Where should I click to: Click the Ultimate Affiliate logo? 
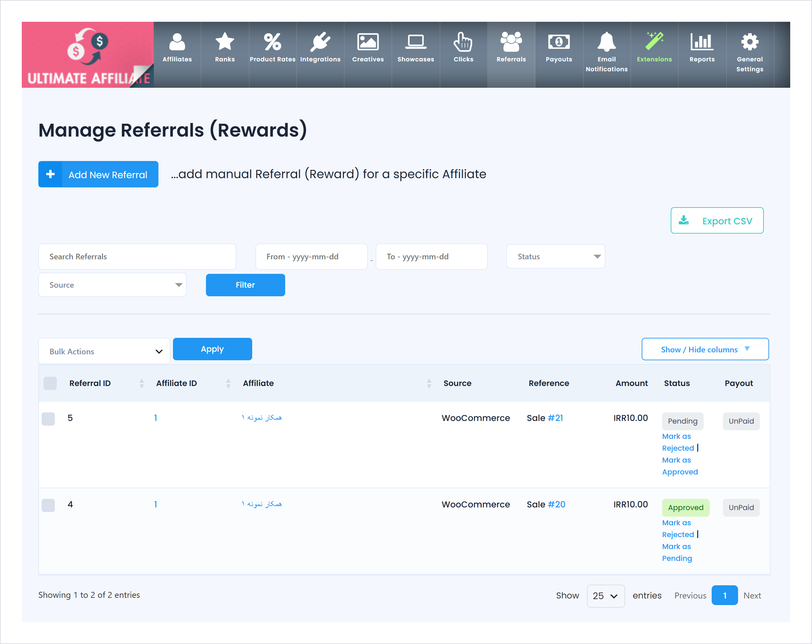pyautogui.click(x=88, y=54)
